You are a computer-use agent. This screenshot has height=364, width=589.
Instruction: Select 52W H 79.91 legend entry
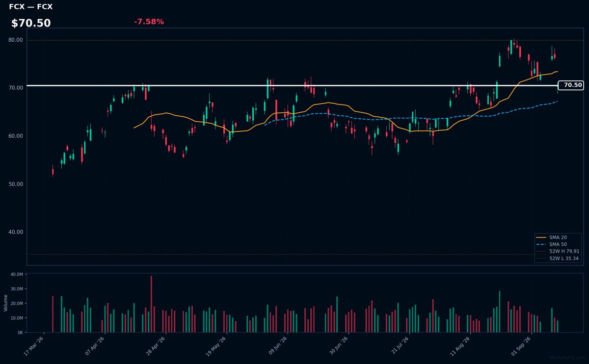[557, 251]
